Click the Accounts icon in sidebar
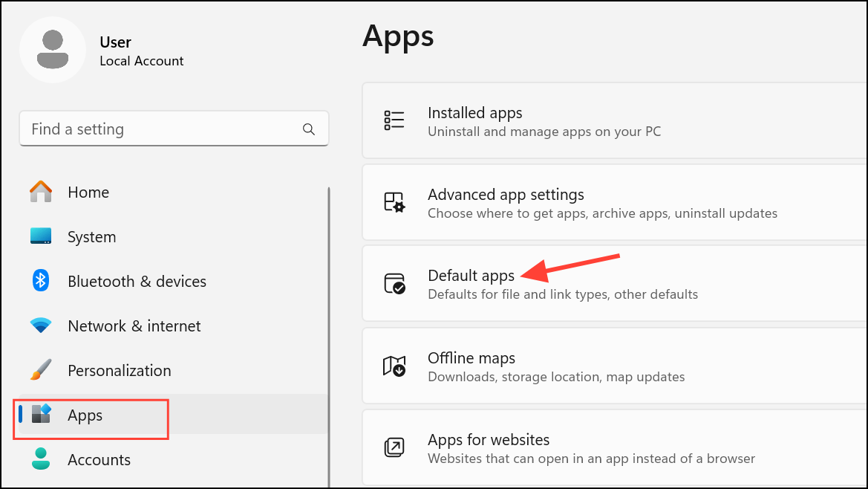This screenshot has width=868, height=489. pyautogui.click(x=41, y=459)
